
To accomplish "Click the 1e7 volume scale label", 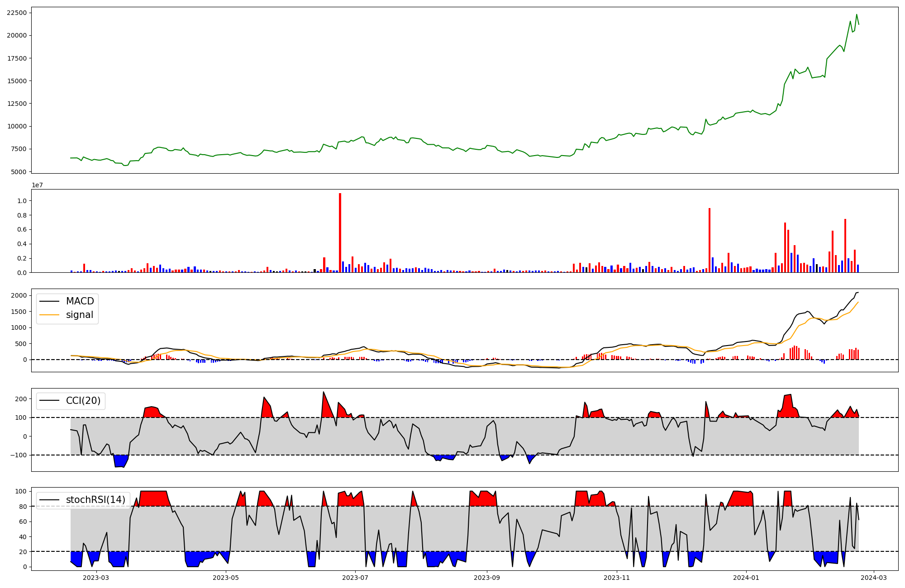I will (x=37, y=185).
